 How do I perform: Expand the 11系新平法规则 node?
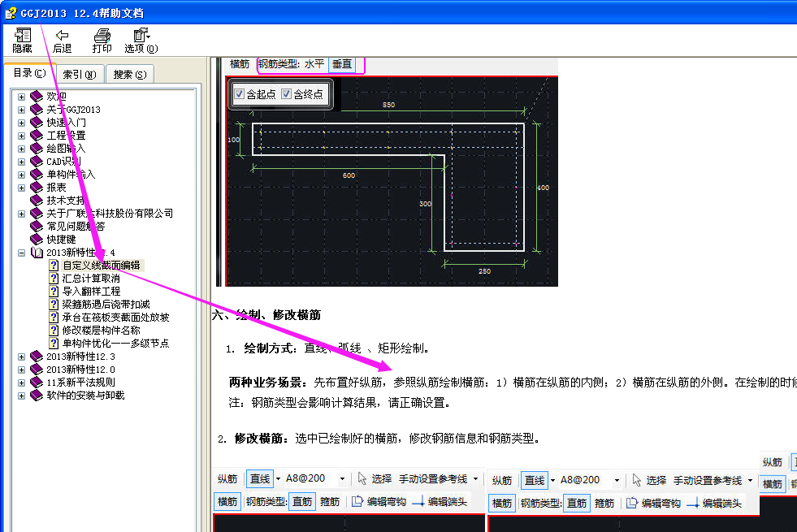[x=21, y=383]
